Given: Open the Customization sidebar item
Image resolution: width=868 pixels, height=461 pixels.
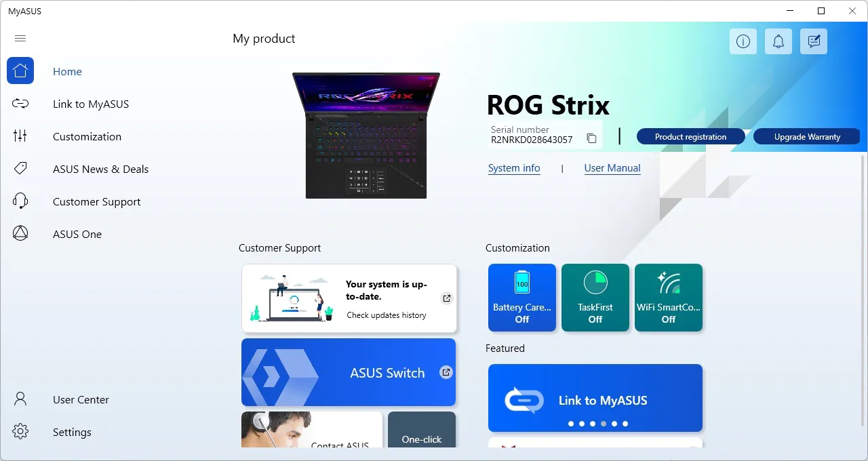Looking at the screenshot, I should coord(87,136).
